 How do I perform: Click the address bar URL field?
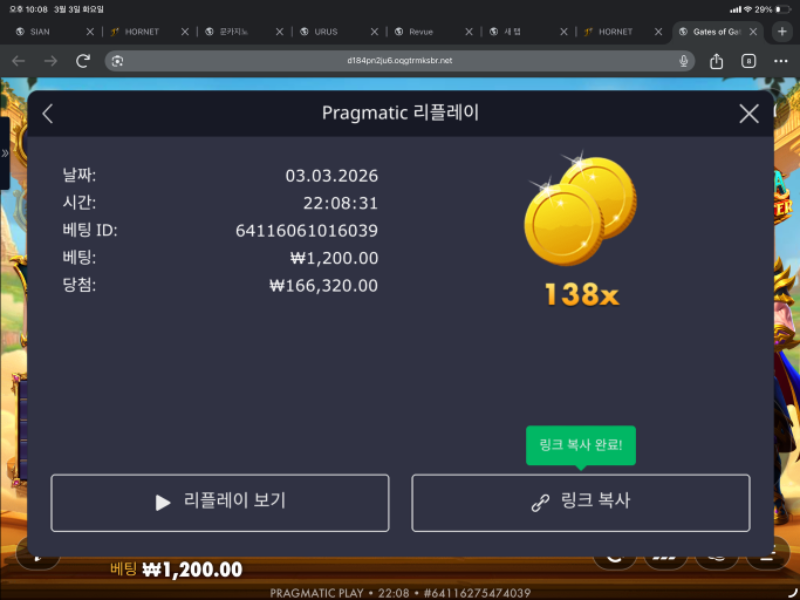(x=400, y=61)
